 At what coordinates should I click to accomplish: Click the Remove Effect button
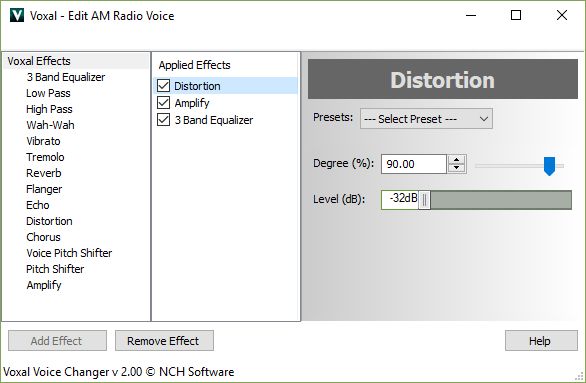164,340
